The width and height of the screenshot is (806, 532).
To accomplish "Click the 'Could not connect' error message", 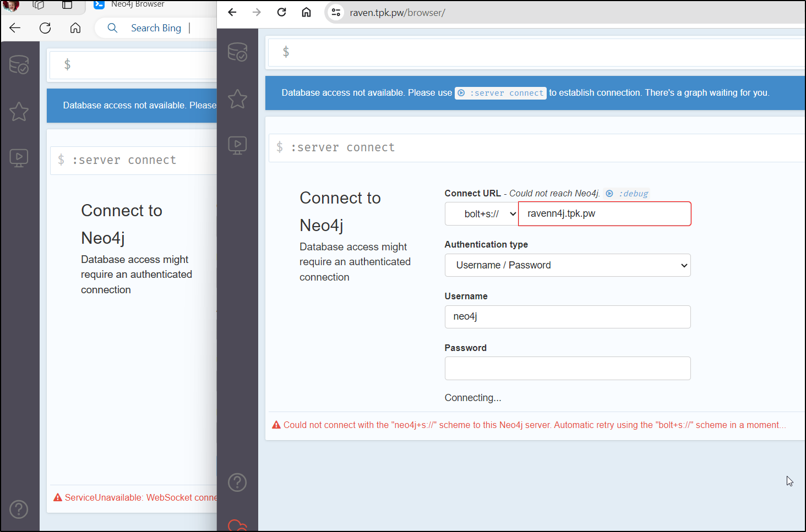I will [534, 425].
